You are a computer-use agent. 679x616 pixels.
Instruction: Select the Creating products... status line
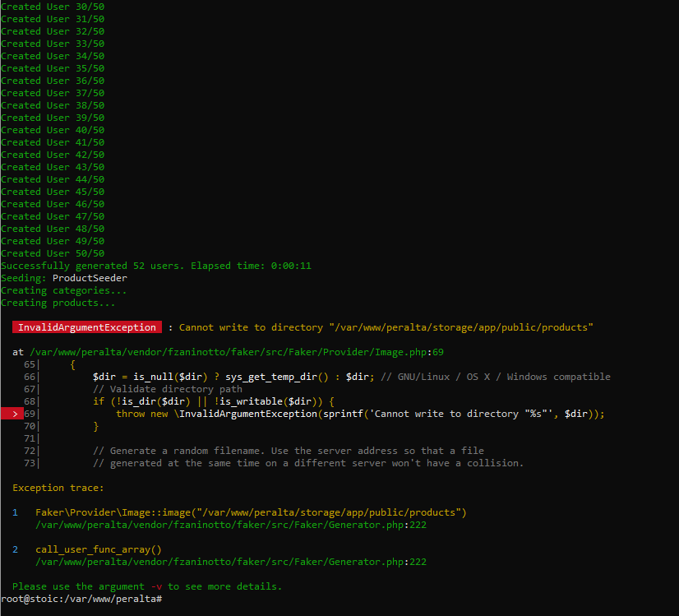coord(58,302)
